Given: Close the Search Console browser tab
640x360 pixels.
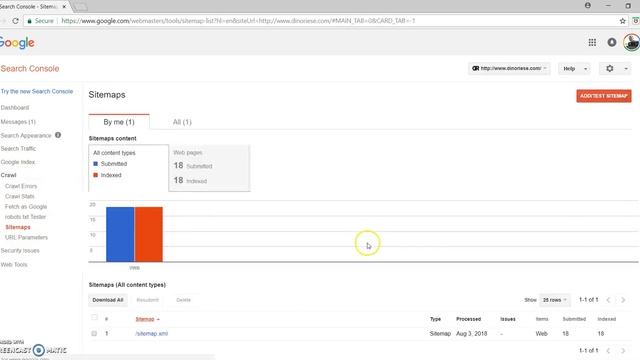Looking at the screenshot, I should click(64, 7).
